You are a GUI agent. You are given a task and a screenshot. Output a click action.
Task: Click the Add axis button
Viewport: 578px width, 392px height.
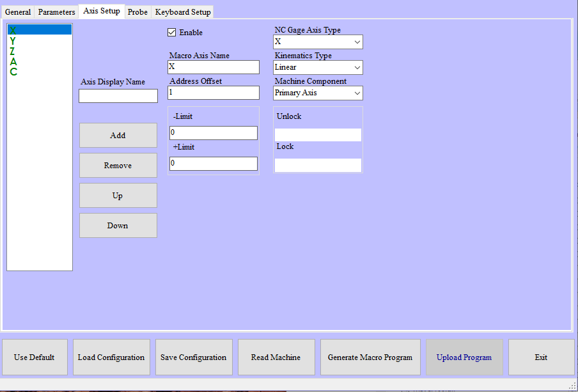pyautogui.click(x=118, y=136)
